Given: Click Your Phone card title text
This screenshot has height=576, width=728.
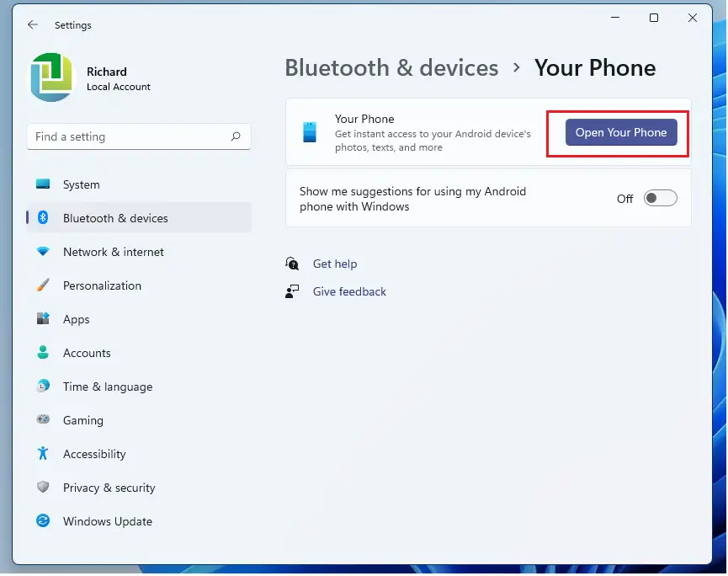Looking at the screenshot, I should pyautogui.click(x=364, y=119).
